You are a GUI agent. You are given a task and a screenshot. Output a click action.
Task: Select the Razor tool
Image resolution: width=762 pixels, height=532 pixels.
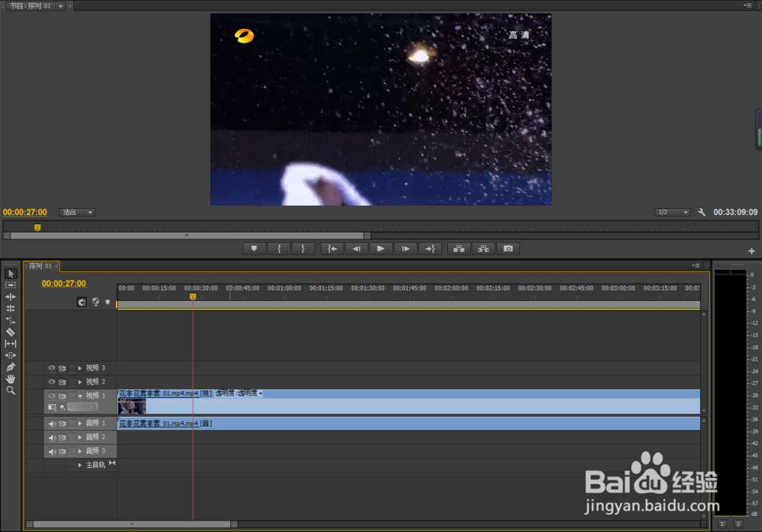click(x=11, y=332)
